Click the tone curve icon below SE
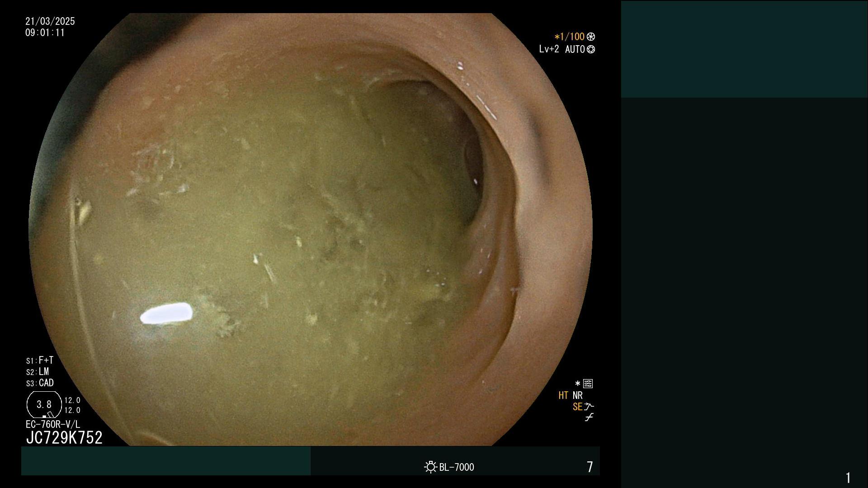This screenshot has height=488, width=868. click(589, 418)
